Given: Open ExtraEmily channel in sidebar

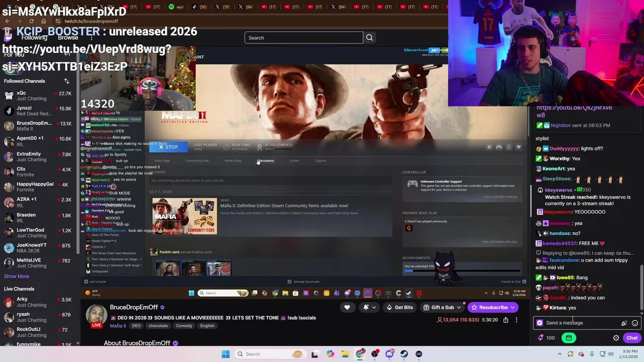Looking at the screenshot, I should (x=38, y=156).
